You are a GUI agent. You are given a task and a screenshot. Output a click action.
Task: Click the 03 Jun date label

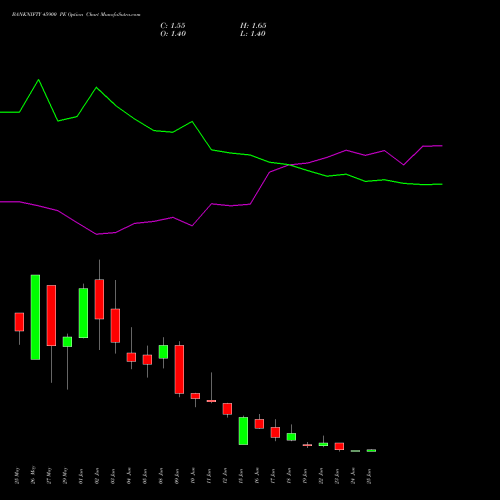[x=113, y=476]
